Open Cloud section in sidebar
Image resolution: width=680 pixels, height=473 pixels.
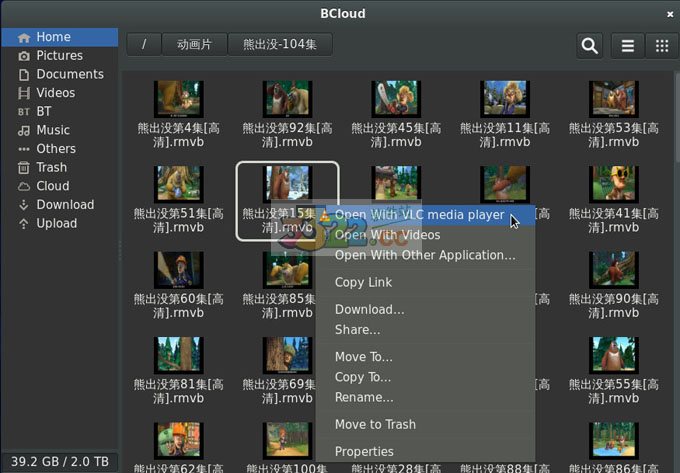click(x=59, y=186)
